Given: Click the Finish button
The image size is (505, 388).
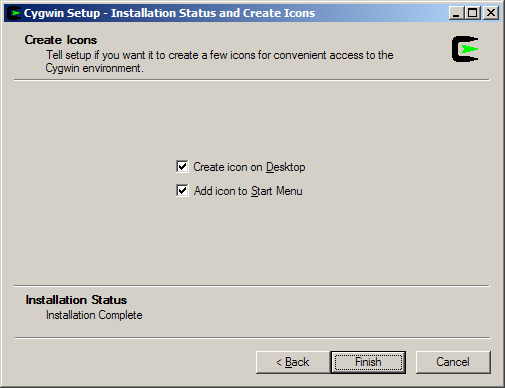Looking at the screenshot, I should pyautogui.click(x=368, y=362).
